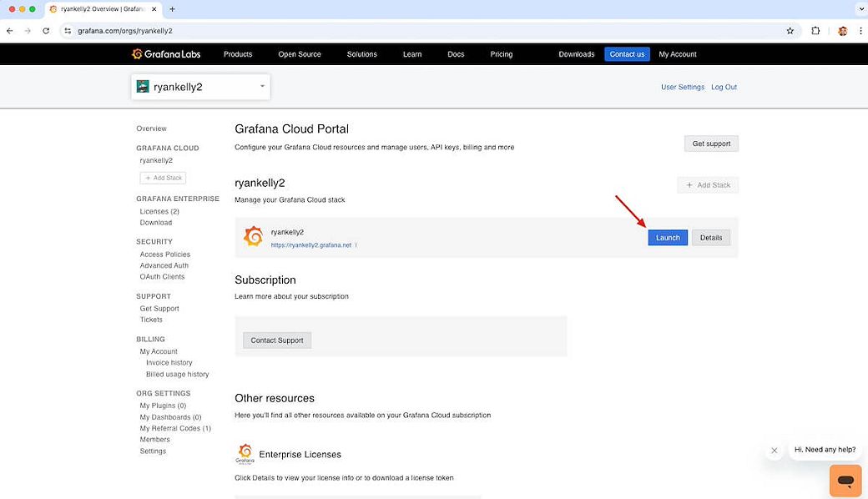Click the back navigation arrow

click(x=9, y=29)
